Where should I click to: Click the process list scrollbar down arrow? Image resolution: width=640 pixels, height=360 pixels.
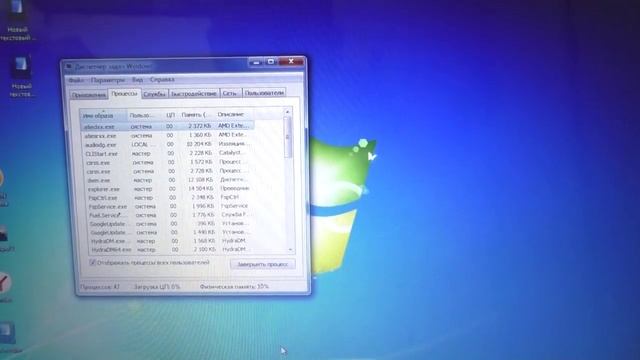(x=290, y=249)
